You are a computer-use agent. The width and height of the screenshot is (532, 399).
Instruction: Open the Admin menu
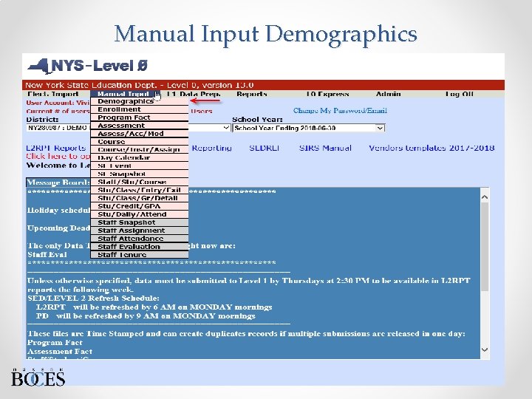[389, 94]
